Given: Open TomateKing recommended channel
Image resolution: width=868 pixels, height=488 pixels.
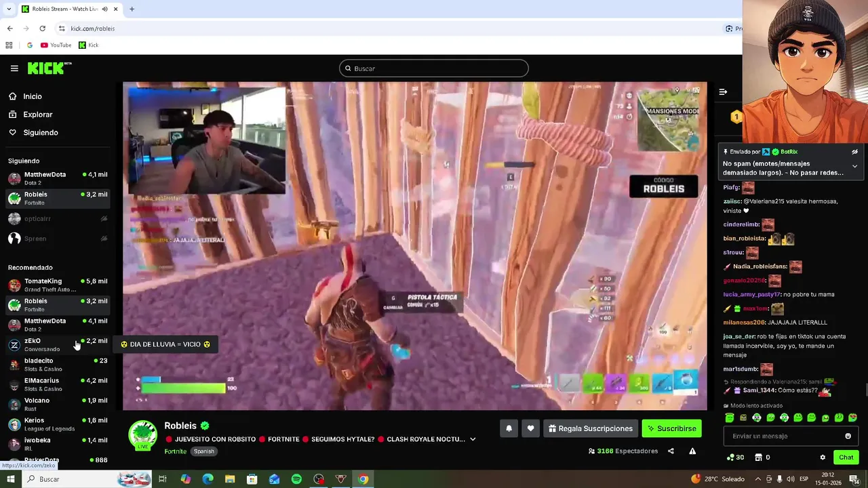Looking at the screenshot, I should pyautogui.click(x=58, y=285).
